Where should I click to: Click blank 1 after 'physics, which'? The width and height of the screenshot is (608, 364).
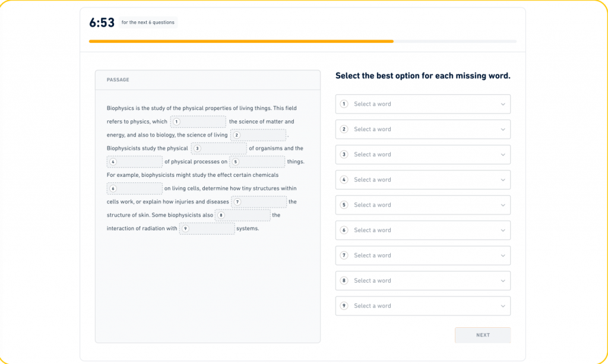[198, 122]
